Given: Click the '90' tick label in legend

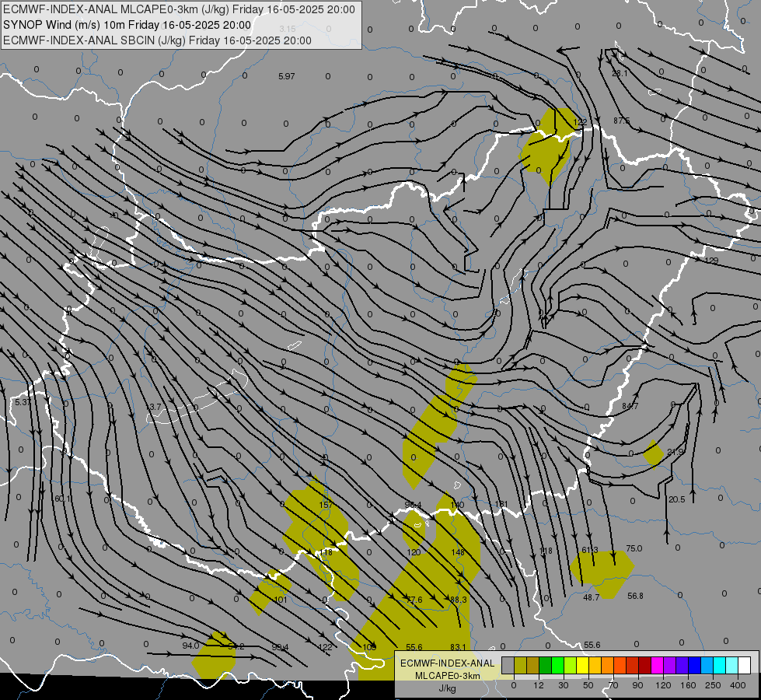Looking at the screenshot, I should tap(637, 685).
